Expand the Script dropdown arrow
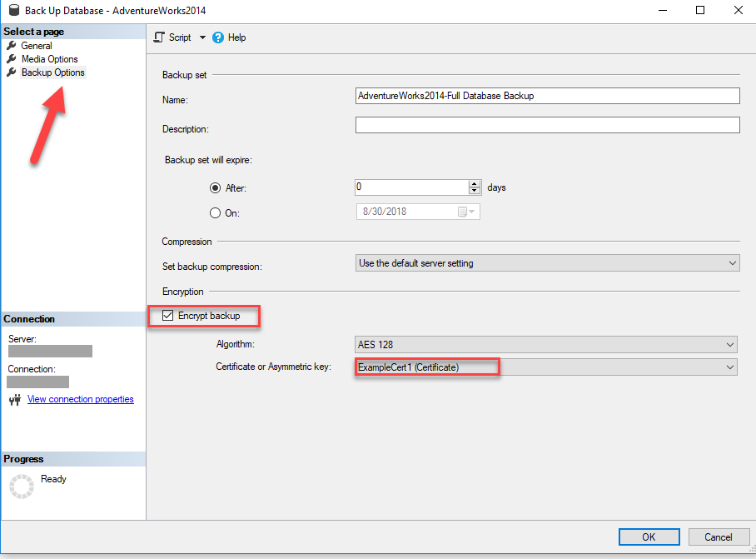 pyautogui.click(x=202, y=37)
